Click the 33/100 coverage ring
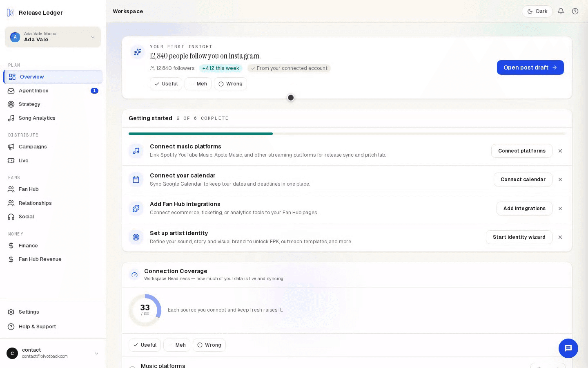 pos(145,310)
